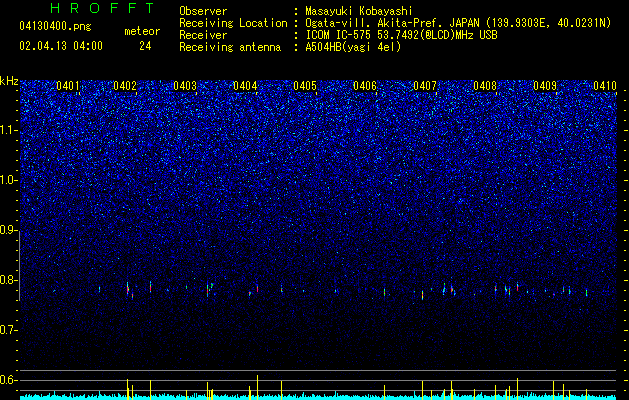Click the gray frequency range bar beside 0.8
The image size is (629, 400).
click(19, 265)
